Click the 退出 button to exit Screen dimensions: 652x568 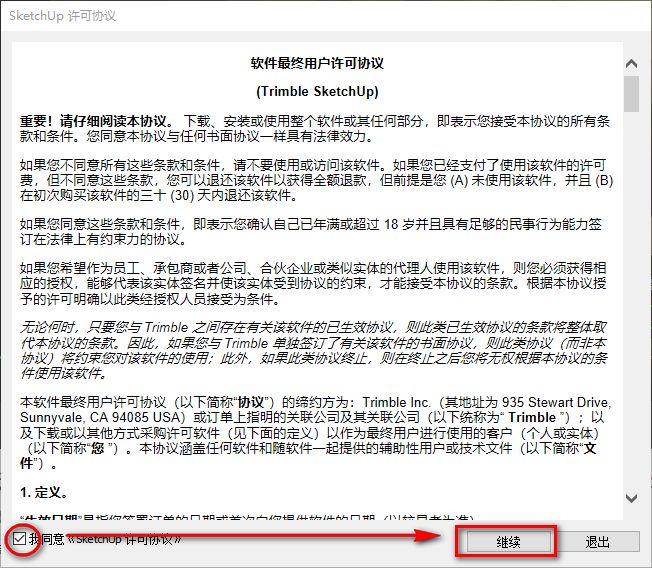597,541
